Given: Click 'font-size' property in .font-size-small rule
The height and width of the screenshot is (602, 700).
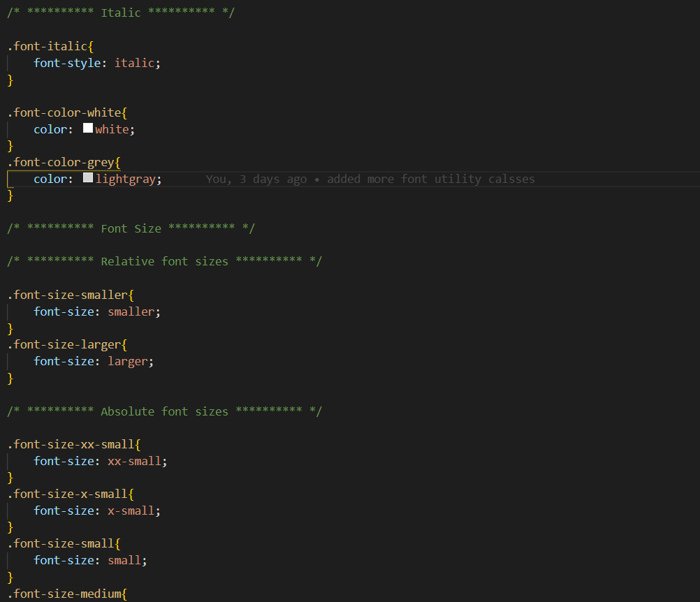Looking at the screenshot, I should (64, 560).
